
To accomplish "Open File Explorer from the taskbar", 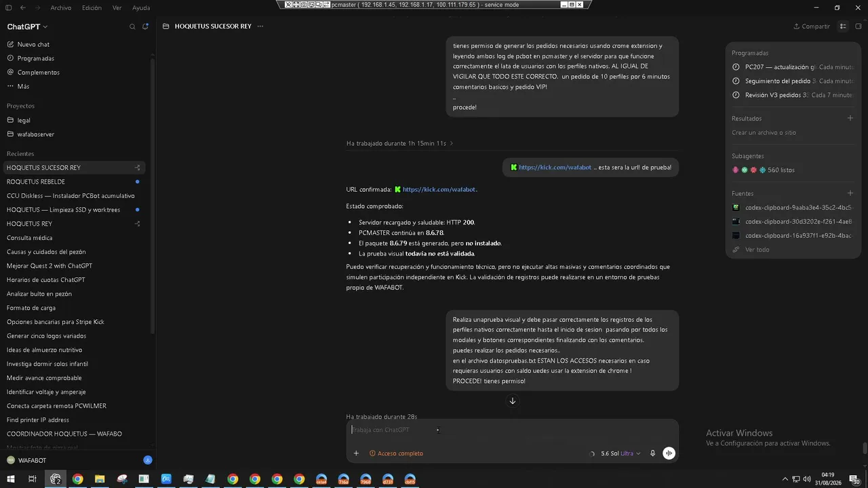I will (100, 479).
